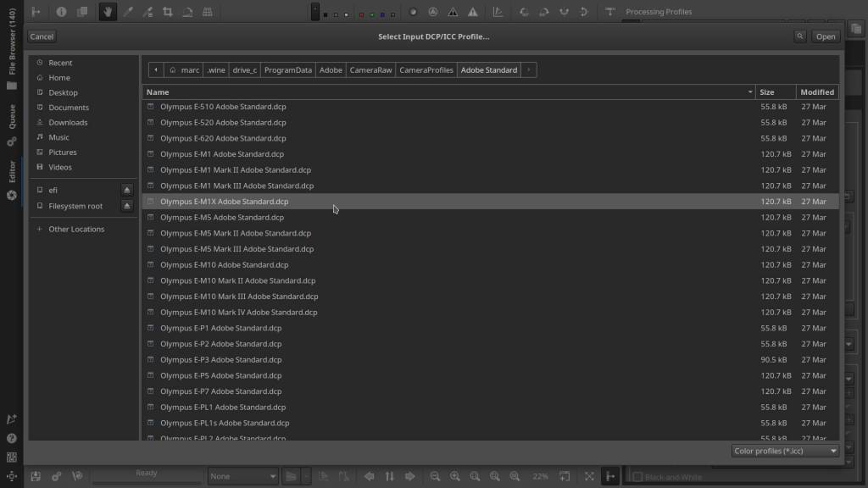Sort files by the Modified column

817,91
